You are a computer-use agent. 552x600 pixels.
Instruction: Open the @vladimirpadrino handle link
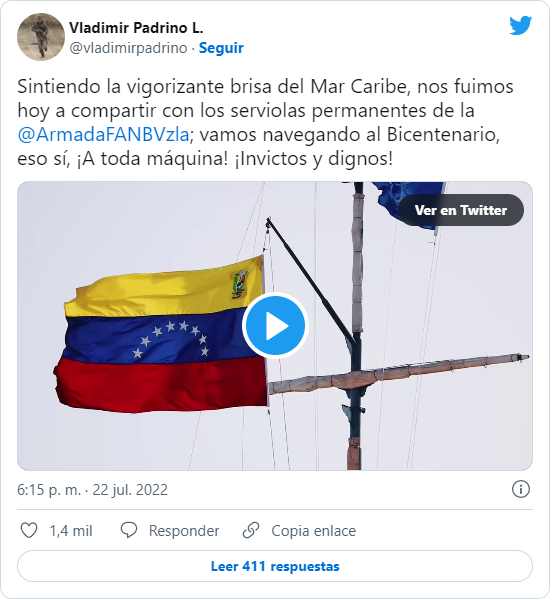tap(128, 48)
